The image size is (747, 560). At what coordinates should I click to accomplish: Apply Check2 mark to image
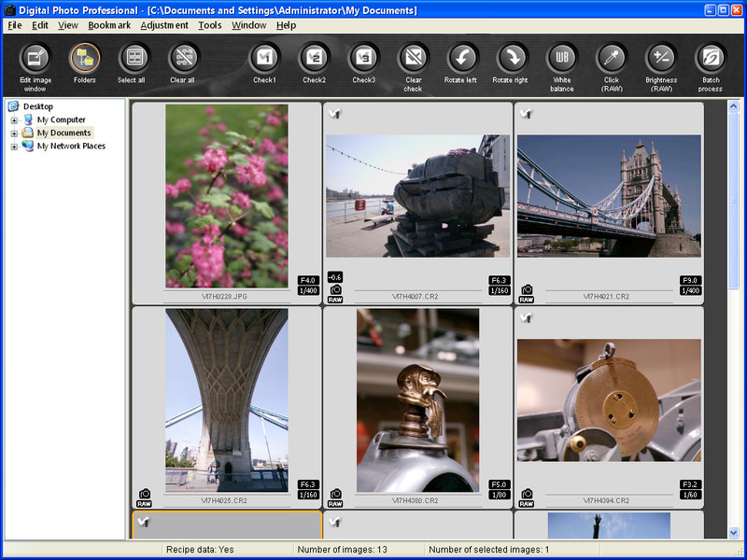(x=314, y=58)
